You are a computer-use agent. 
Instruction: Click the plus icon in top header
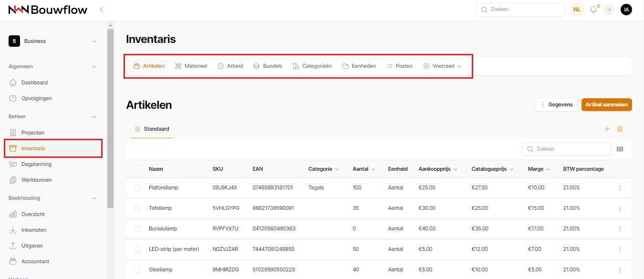coord(609,10)
